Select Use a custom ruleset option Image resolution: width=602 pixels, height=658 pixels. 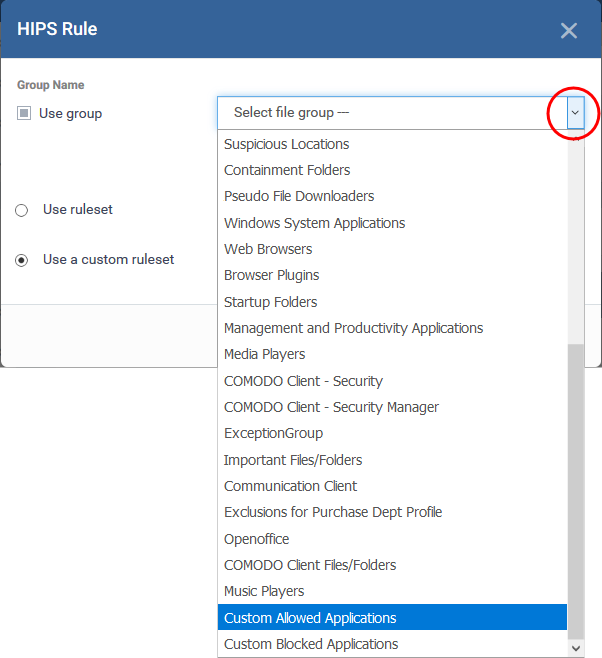[x=21, y=260]
